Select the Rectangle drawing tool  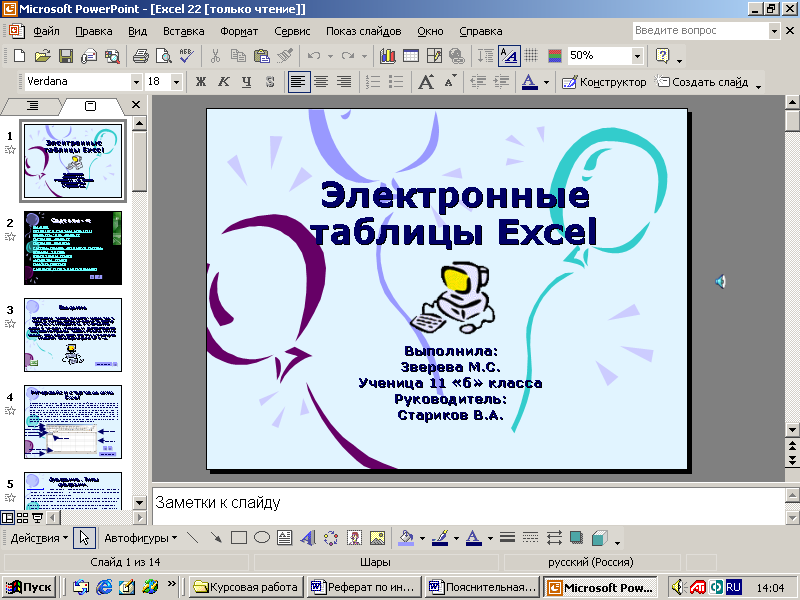[x=239, y=538]
